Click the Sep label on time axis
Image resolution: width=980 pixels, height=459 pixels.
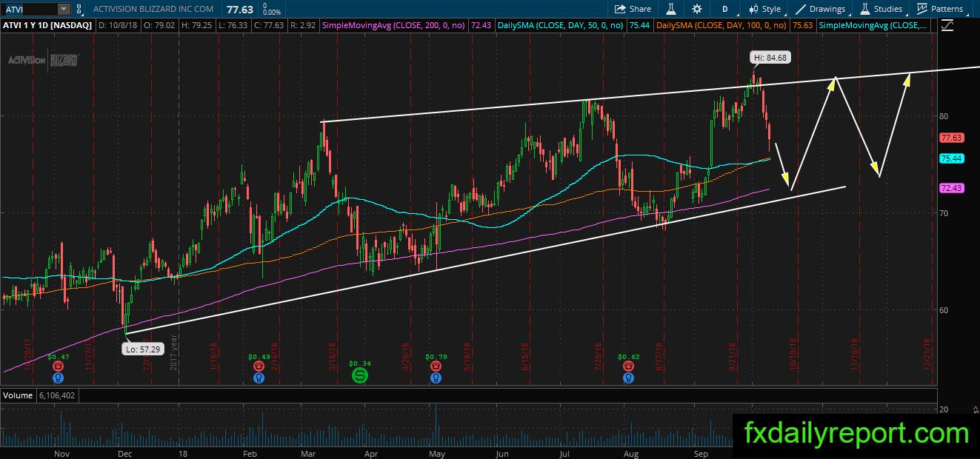[x=701, y=452]
